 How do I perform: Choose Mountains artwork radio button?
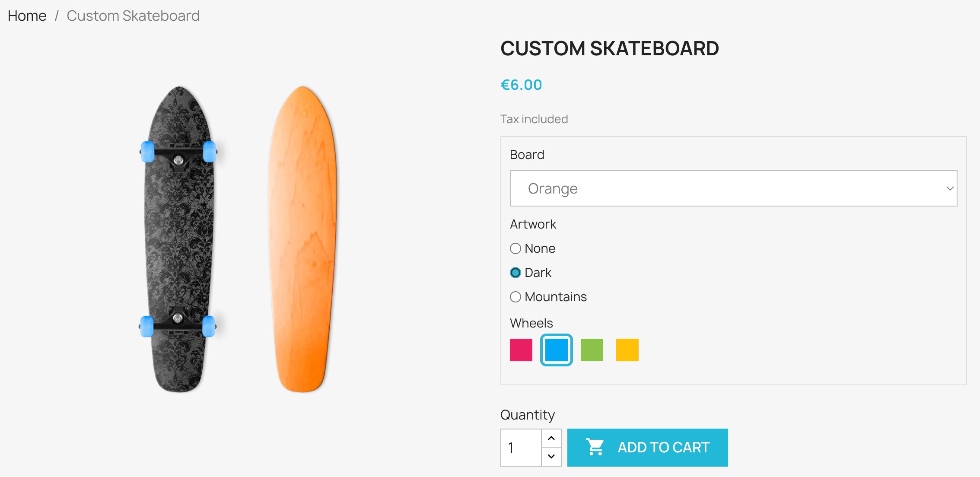tap(515, 297)
